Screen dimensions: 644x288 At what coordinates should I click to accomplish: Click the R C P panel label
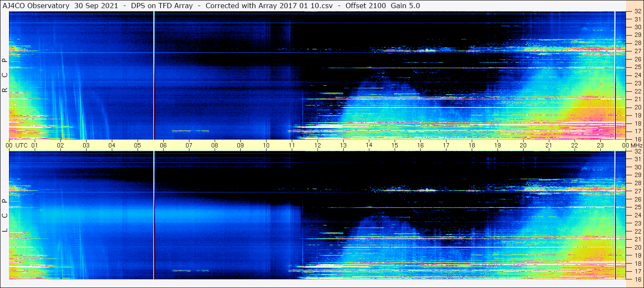(5, 75)
